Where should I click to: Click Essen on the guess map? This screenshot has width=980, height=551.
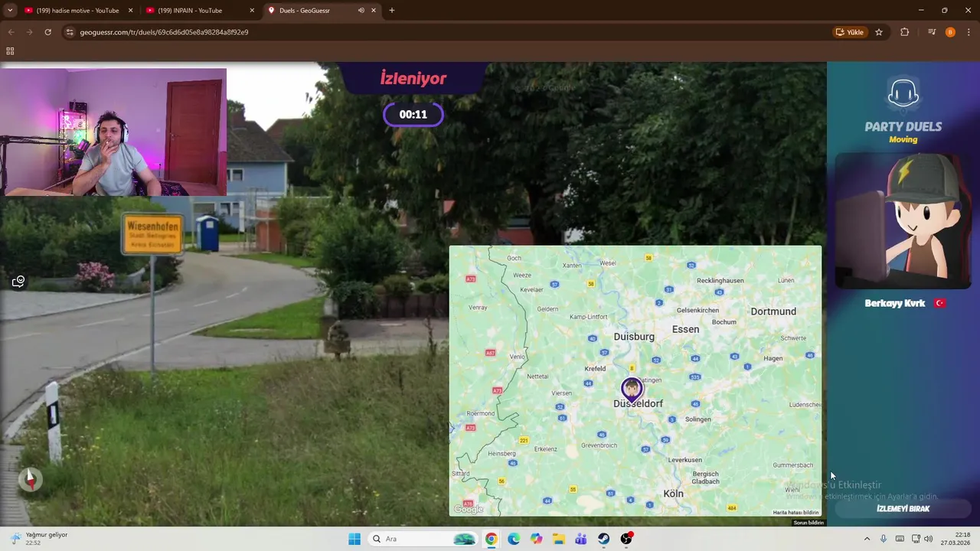tap(685, 329)
